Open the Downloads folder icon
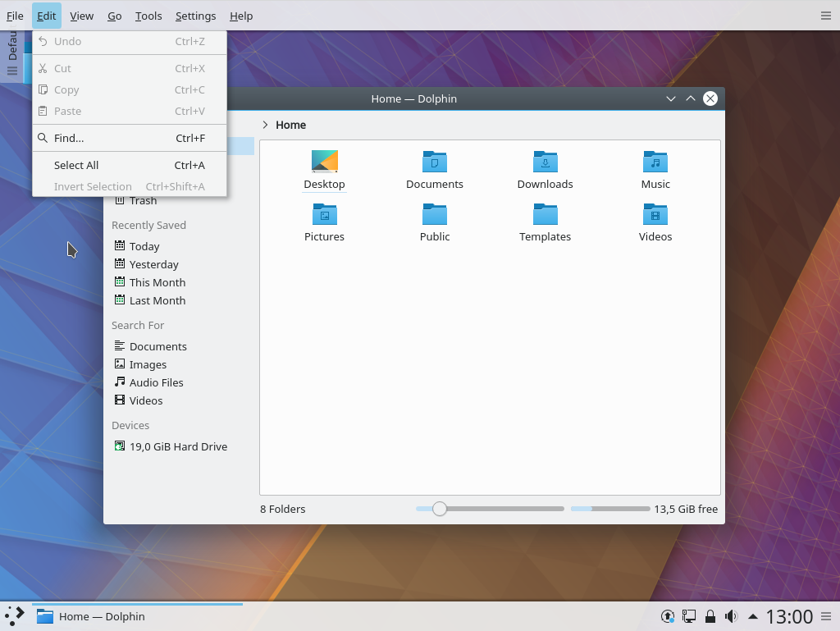The height and width of the screenshot is (631, 840). coord(545,161)
